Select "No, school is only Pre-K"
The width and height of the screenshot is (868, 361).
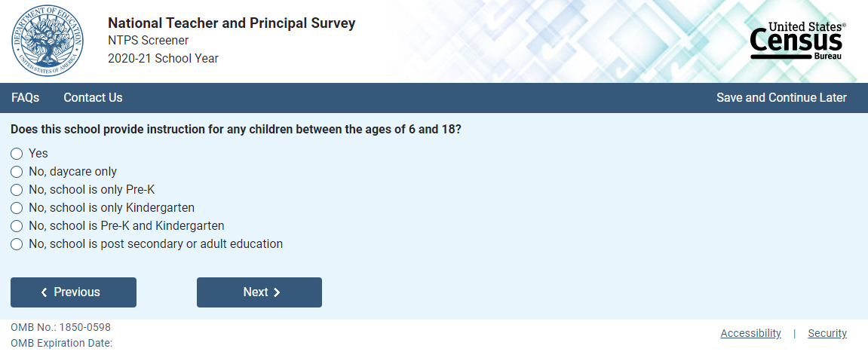click(17, 190)
